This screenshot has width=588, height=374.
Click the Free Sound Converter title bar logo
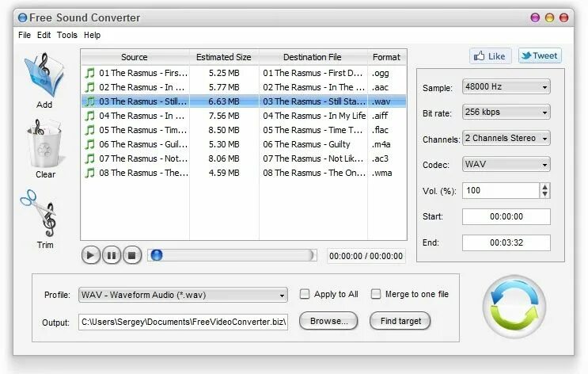[x=23, y=17]
